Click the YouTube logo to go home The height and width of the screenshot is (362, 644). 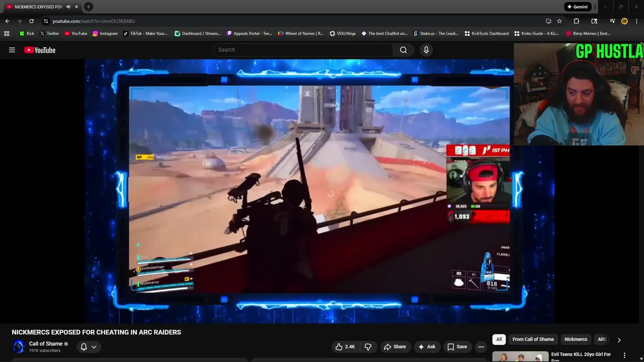(x=40, y=50)
